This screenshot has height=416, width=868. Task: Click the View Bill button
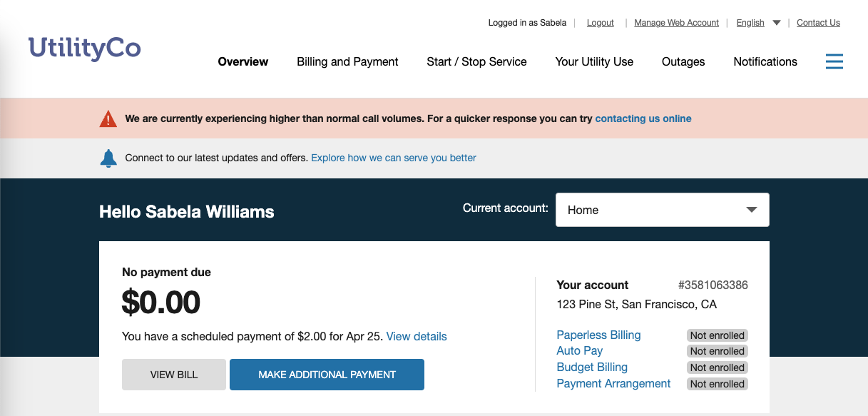pyautogui.click(x=174, y=375)
